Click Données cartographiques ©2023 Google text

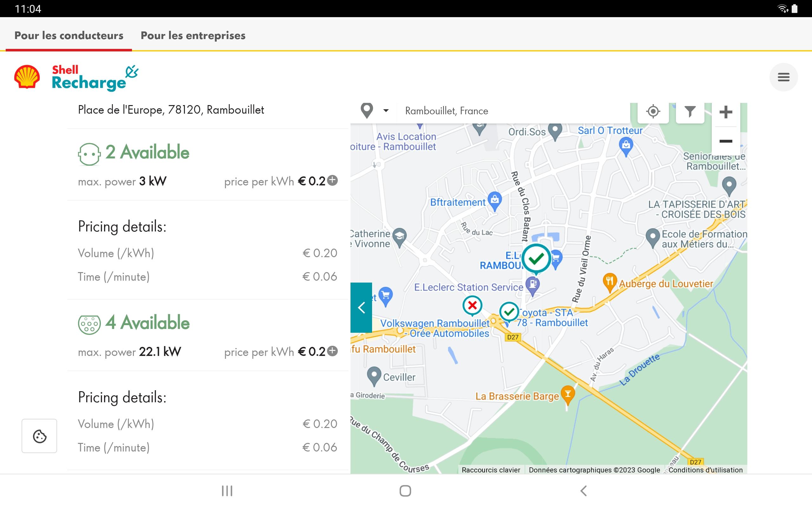pyautogui.click(x=594, y=470)
